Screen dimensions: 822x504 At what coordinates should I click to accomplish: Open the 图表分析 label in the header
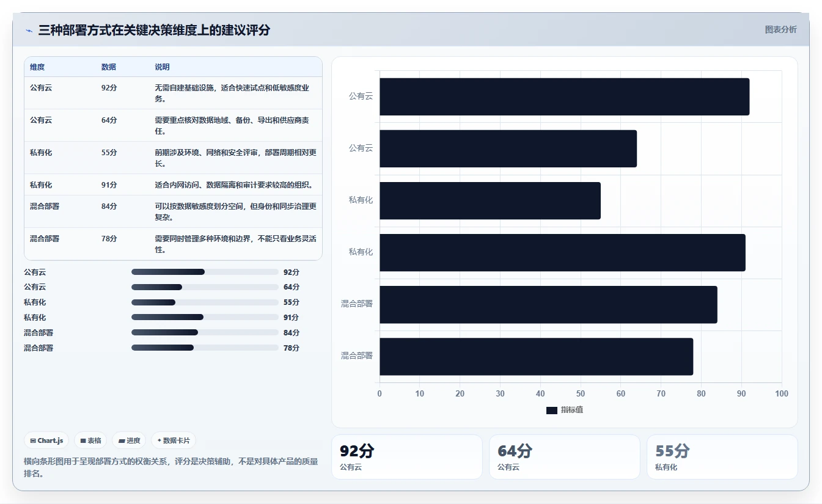(x=781, y=29)
